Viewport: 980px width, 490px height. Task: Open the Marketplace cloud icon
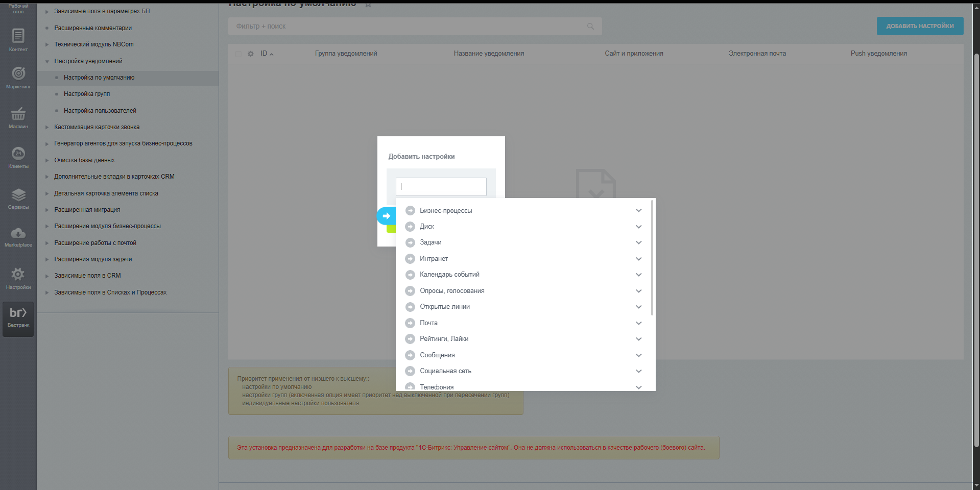tap(18, 237)
